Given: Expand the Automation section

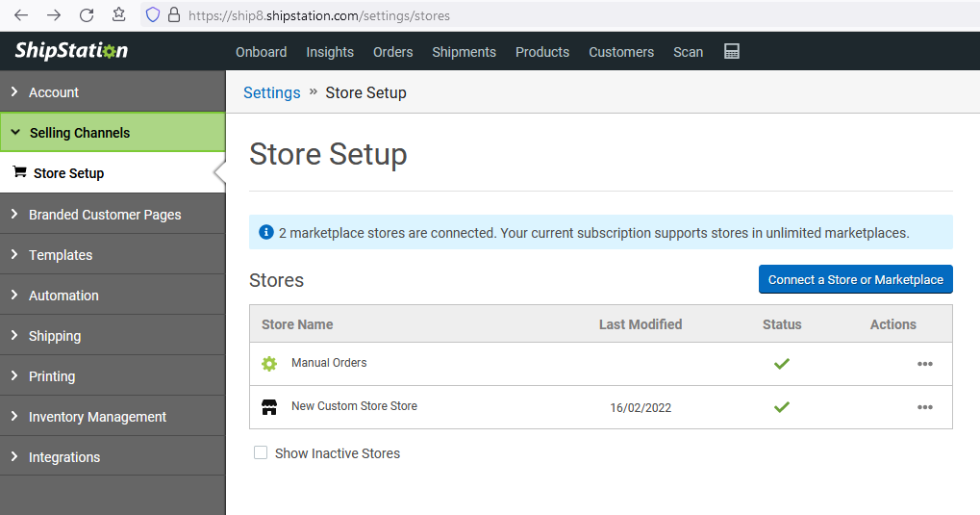Looking at the screenshot, I should (x=63, y=296).
